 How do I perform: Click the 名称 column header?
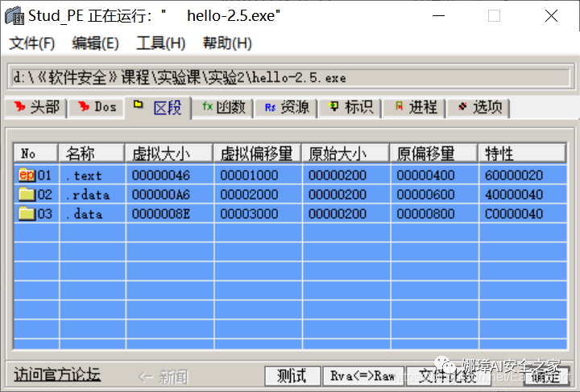(x=92, y=153)
